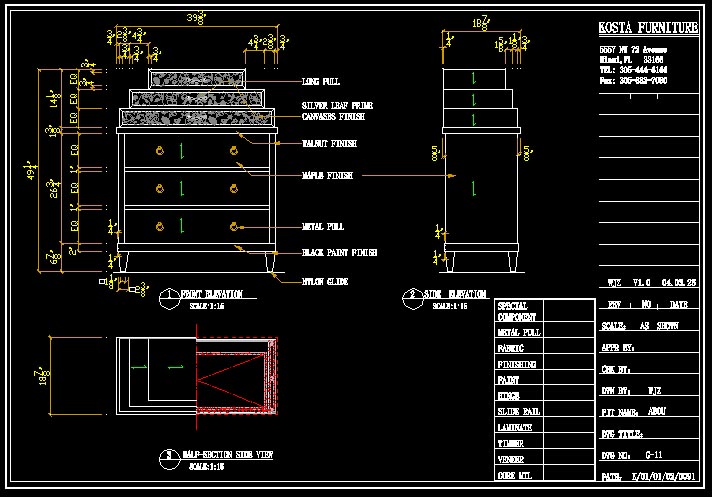Image resolution: width=712 pixels, height=497 pixels.
Task: Select the middle-left metal pull on the front elevation
Action: (x=160, y=188)
